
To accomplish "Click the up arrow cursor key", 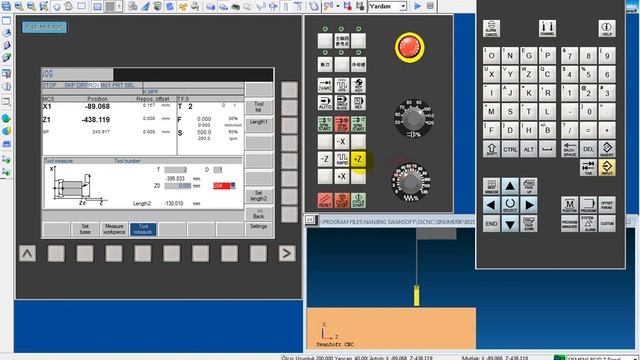I will (x=510, y=186).
